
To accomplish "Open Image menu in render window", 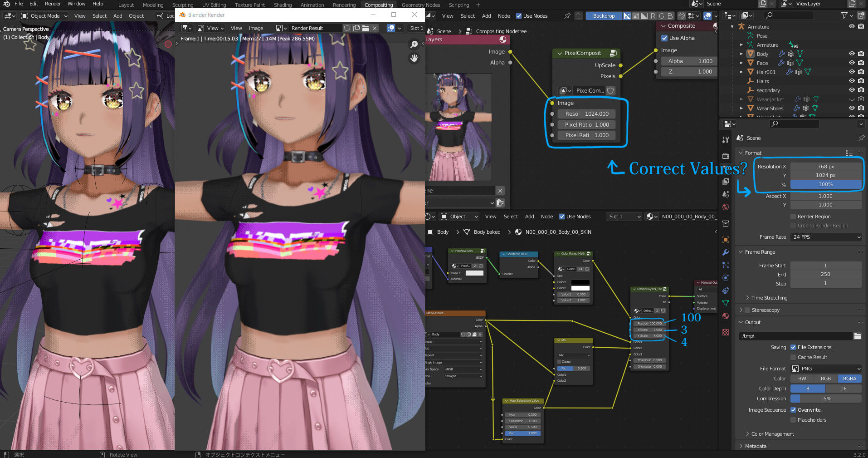I will 256,28.
